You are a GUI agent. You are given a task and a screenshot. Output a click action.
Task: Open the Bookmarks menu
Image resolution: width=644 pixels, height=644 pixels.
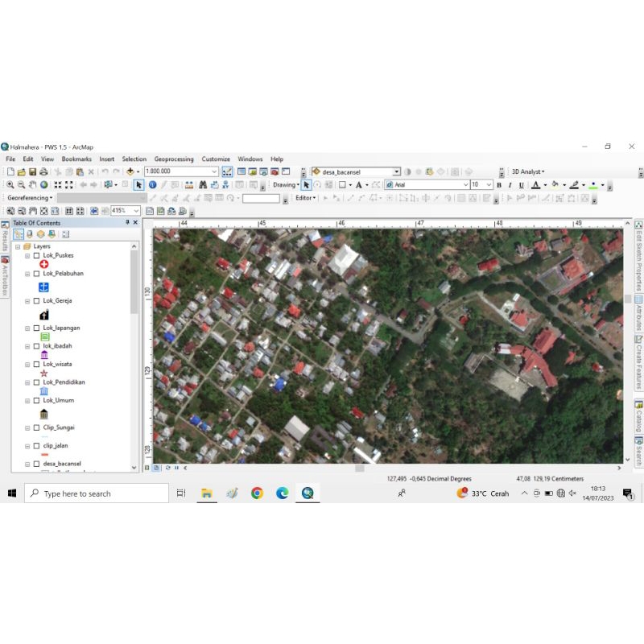click(x=76, y=159)
